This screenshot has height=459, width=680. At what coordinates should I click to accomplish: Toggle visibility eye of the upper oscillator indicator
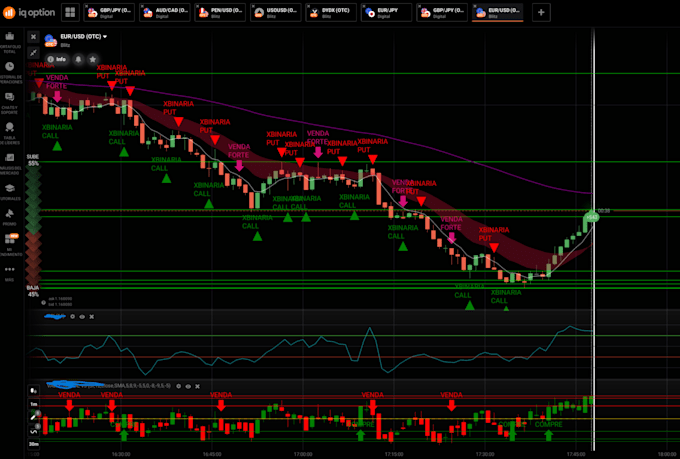pyautogui.click(x=82, y=317)
